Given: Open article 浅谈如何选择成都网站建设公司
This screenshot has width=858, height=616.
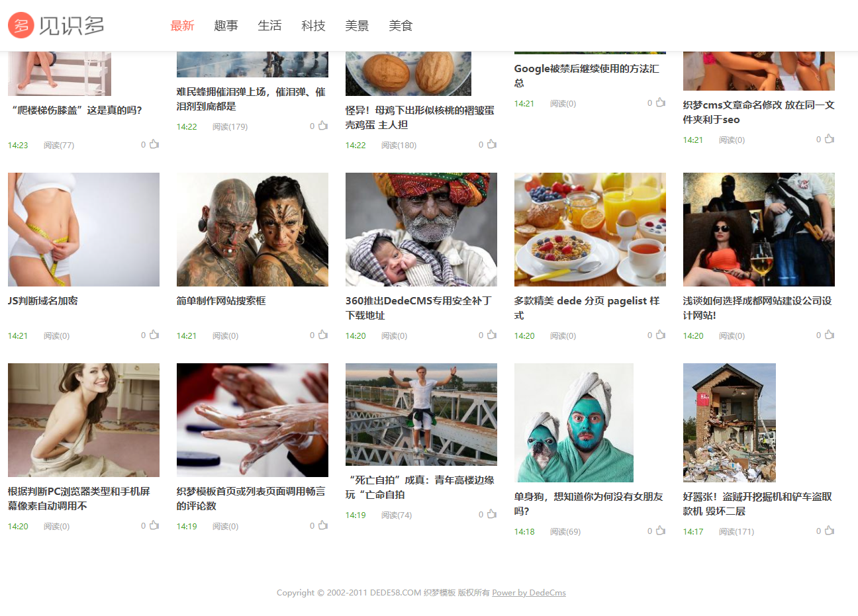Looking at the screenshot, I should (x=757, y=308).
